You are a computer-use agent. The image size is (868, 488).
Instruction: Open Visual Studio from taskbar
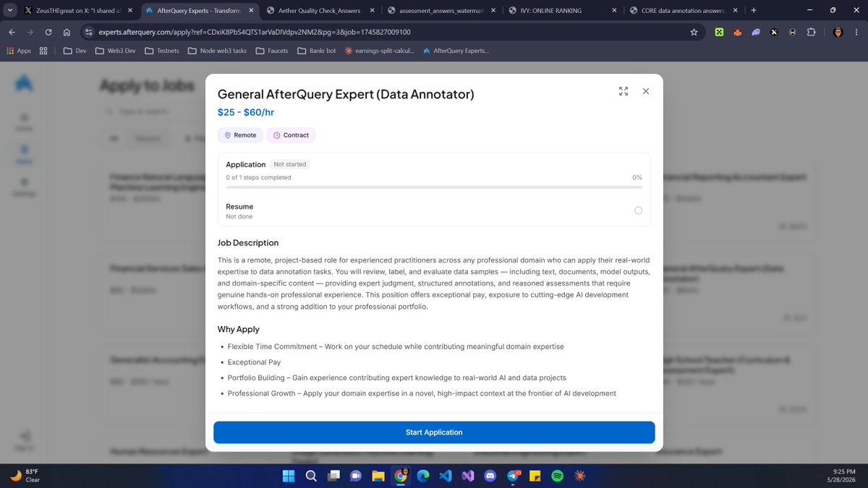(x=467, y=476)
